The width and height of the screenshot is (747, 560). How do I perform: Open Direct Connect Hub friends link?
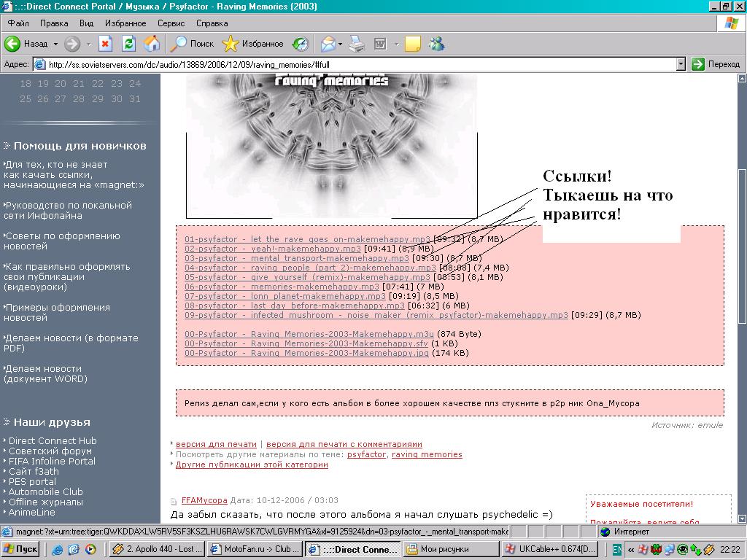click(53, 441)
